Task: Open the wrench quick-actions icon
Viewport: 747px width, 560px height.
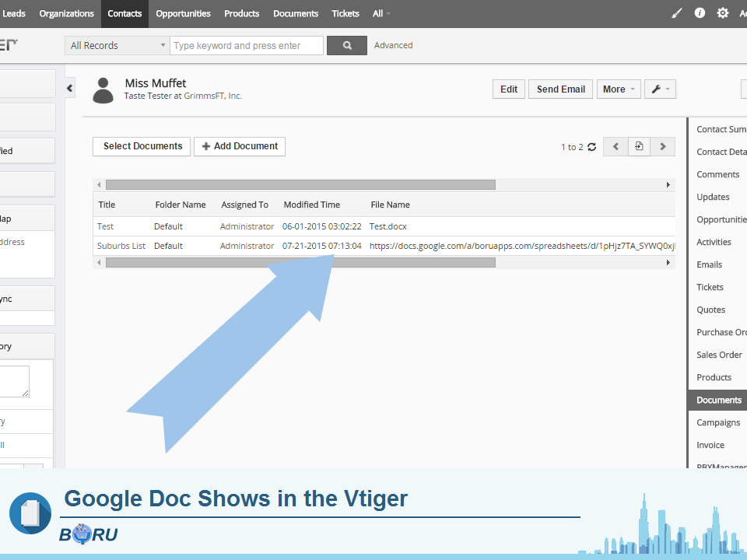Action: [x=659, y=89]
